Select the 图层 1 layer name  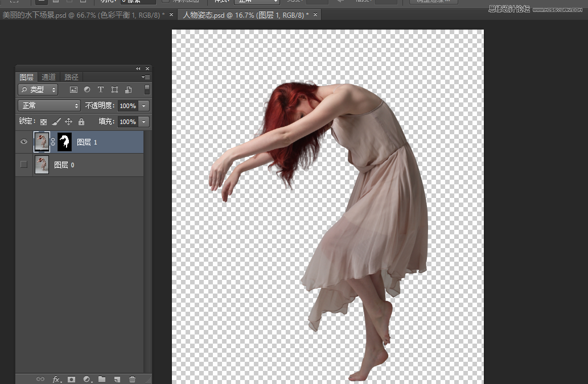coord(87,142)
